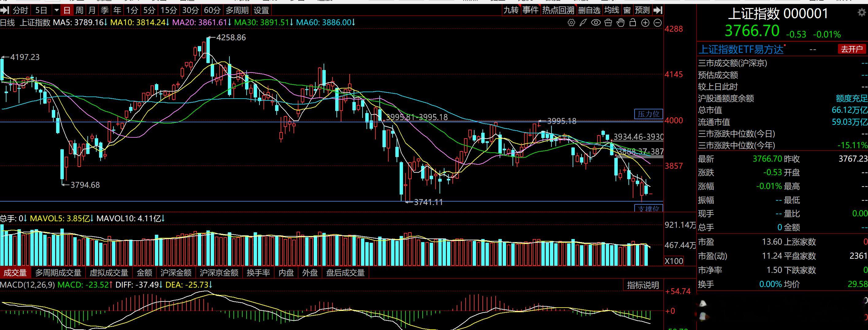Collapse right panel arrow after 预测
This screenshot has width=868, height=330.
(x=658, y=10)
